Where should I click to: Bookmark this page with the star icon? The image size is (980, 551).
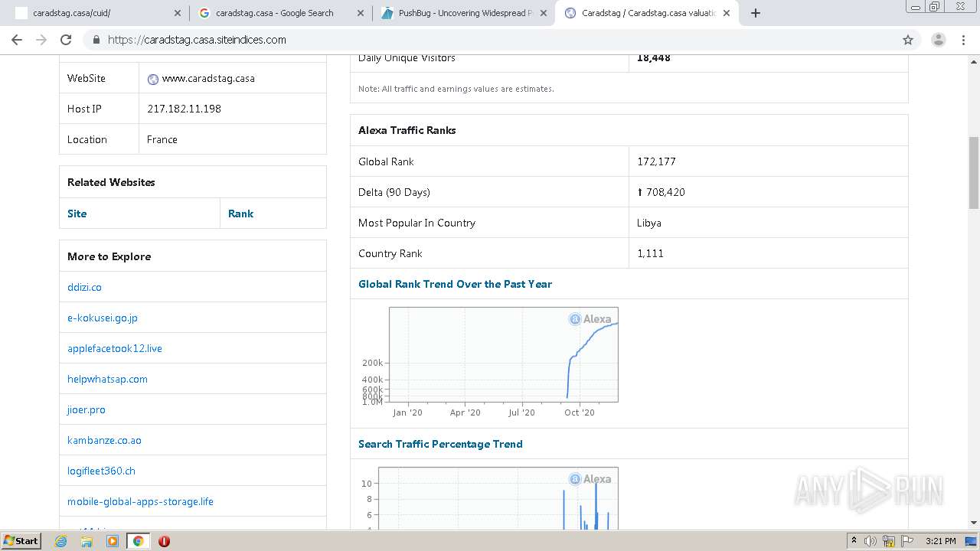[908, 40]
